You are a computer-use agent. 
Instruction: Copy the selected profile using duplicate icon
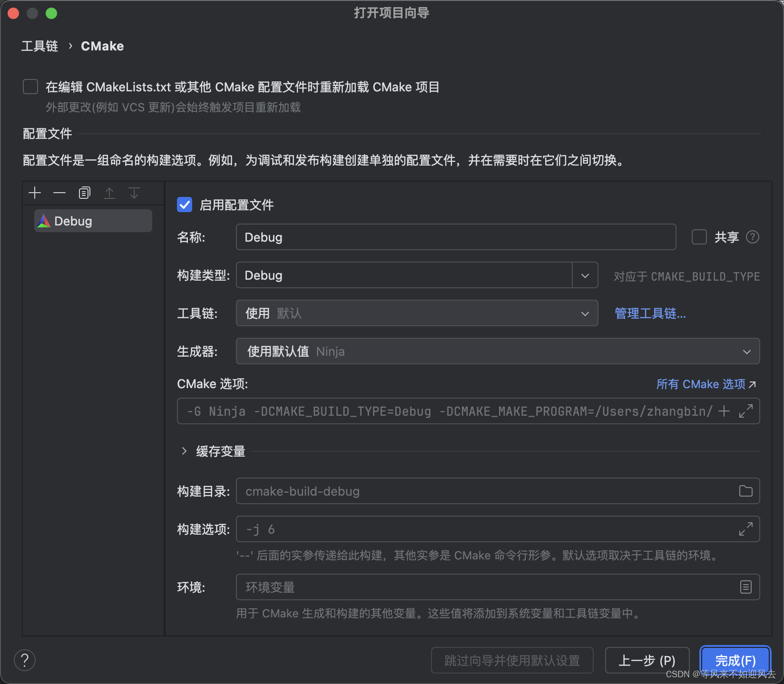[x=85, y=193]
